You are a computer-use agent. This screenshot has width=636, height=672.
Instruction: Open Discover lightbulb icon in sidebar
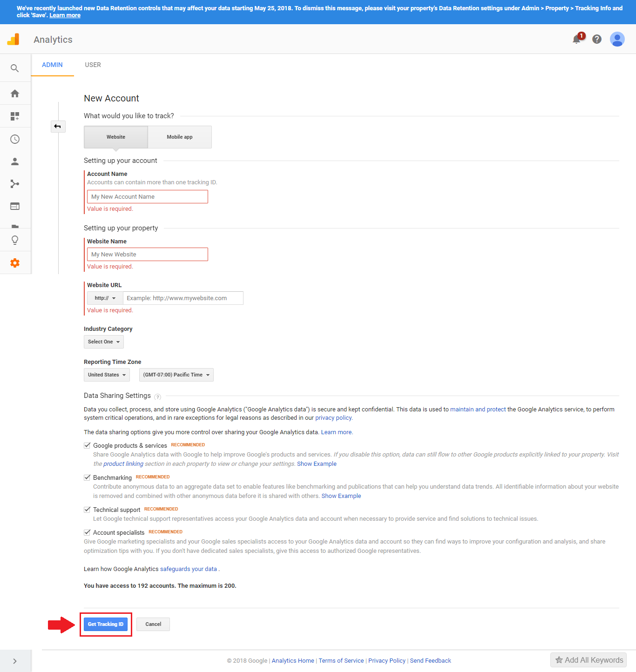pos(15,240)
